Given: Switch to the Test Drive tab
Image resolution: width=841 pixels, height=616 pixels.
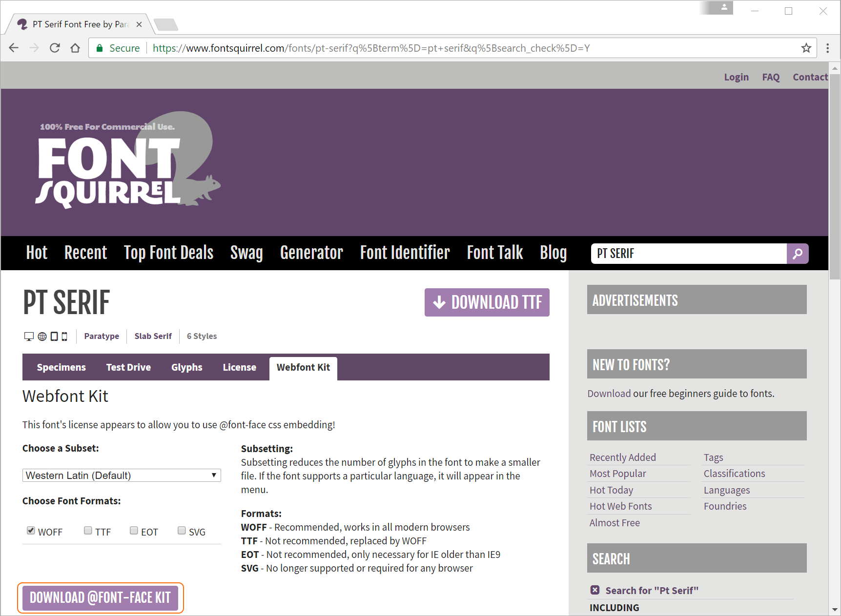Looking at the screenshot, I should 128,367.
